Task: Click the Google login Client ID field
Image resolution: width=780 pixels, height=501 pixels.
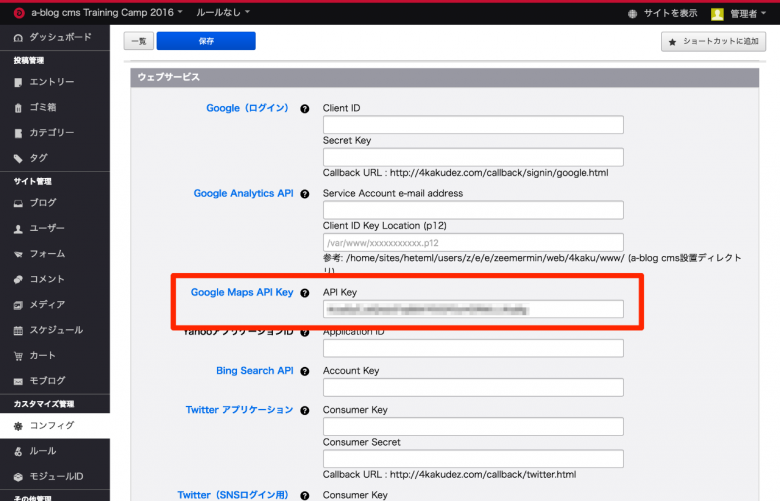Action: (473, 125)
